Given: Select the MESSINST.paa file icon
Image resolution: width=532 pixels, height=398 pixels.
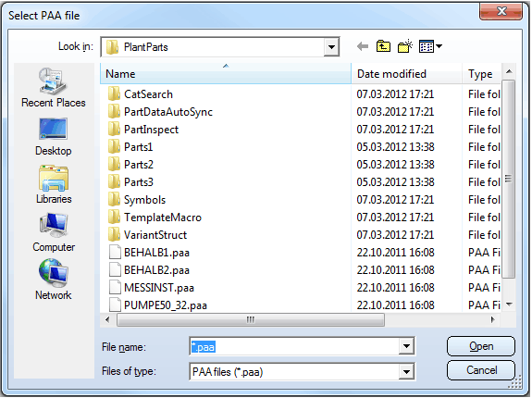Looking at the screenshot, I should (115, 288).
